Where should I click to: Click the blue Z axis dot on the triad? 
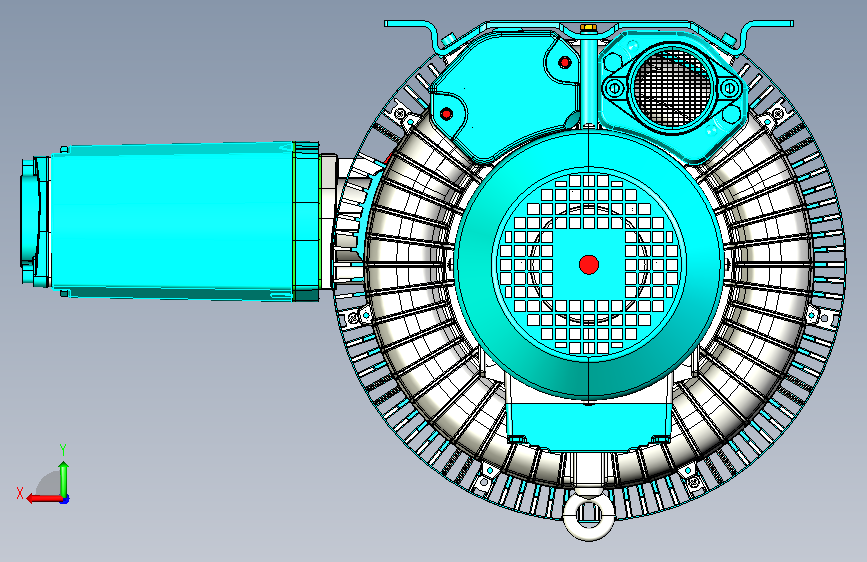coord(65,499)
